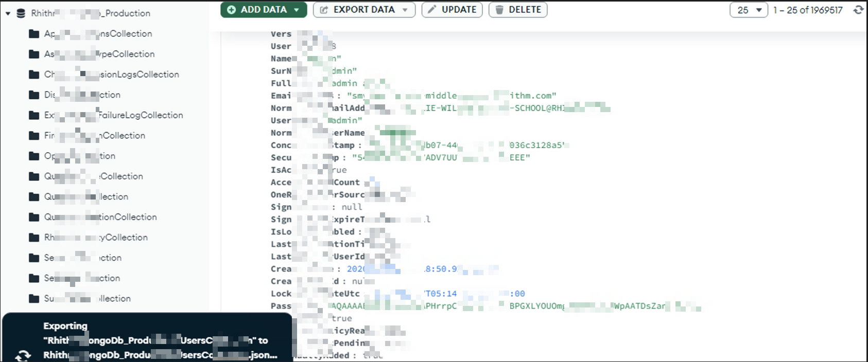Collapse the Production database tree node
The width and height of the screenshot is (868, 362).
pos(8,13)
